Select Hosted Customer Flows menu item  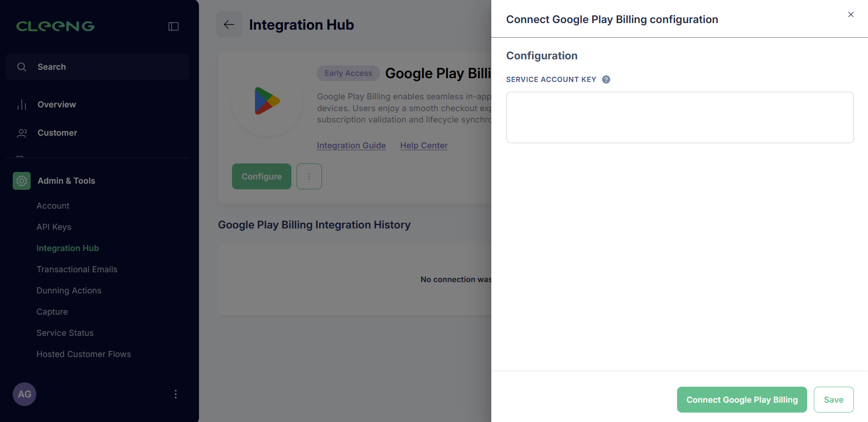click(x=84, y=354)
